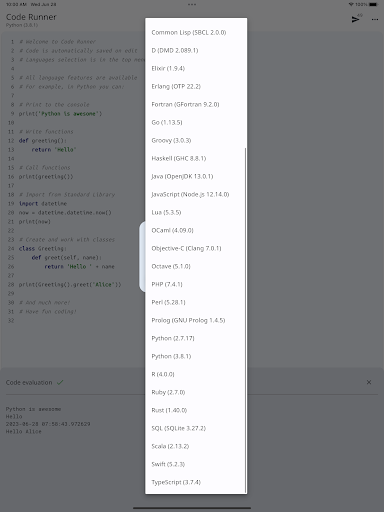The width and height of the screenshot is (384, 512).
Task: Select Groovy (3.0.3)
Action: pyautogui.click(x=196, y=140)
